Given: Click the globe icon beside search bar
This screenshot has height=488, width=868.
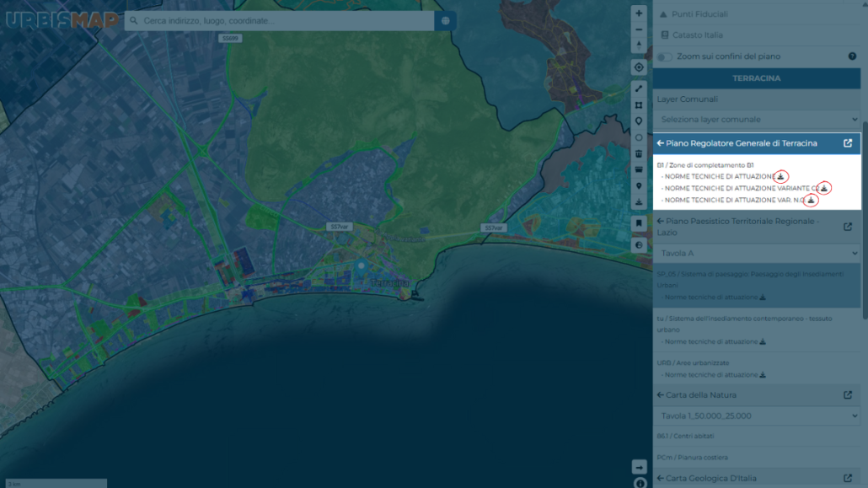Looking at the screenshot, I should tap(446, 21).
